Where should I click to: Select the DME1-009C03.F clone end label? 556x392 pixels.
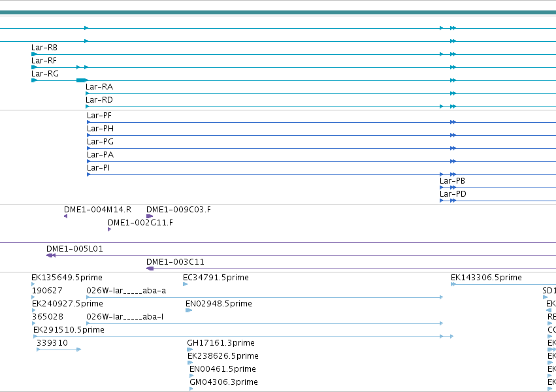point(179,210)
